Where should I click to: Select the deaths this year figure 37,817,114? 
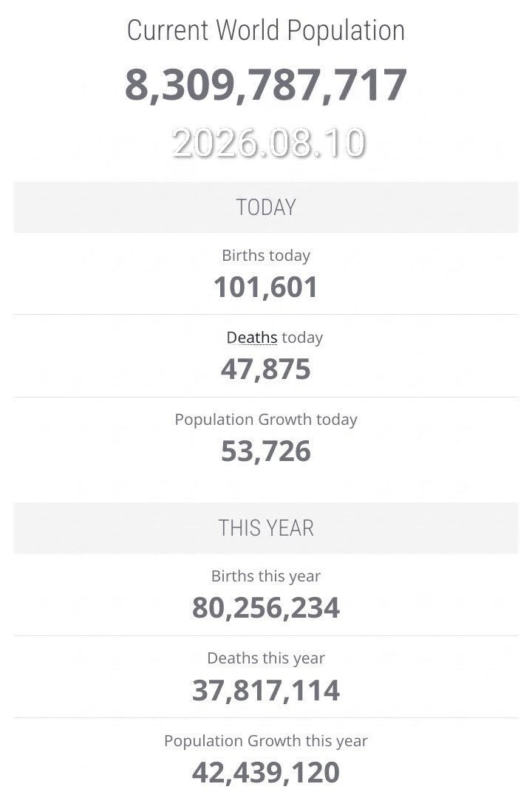click(266, 691)
